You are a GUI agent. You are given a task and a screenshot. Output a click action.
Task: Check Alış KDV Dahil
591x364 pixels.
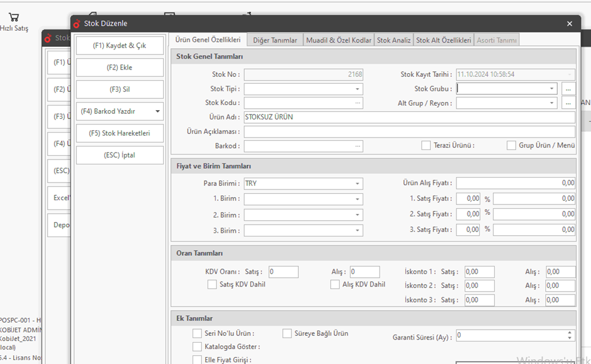335,285
